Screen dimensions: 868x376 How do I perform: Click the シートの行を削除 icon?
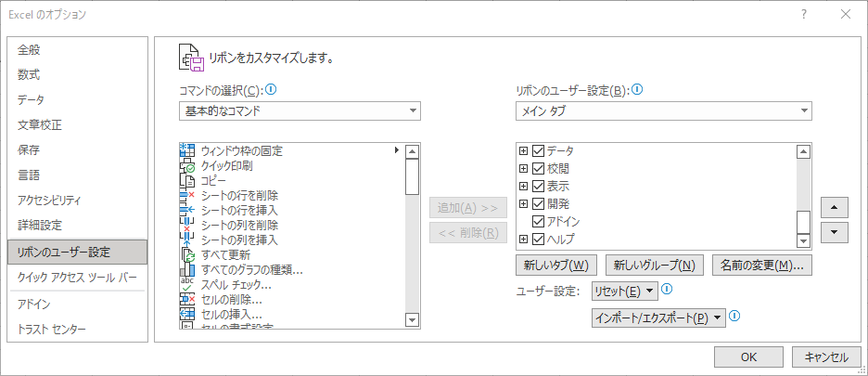187,195
